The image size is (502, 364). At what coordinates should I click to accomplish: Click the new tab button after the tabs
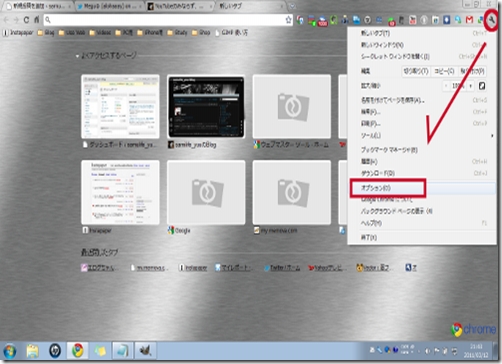(x=292, y=6)
